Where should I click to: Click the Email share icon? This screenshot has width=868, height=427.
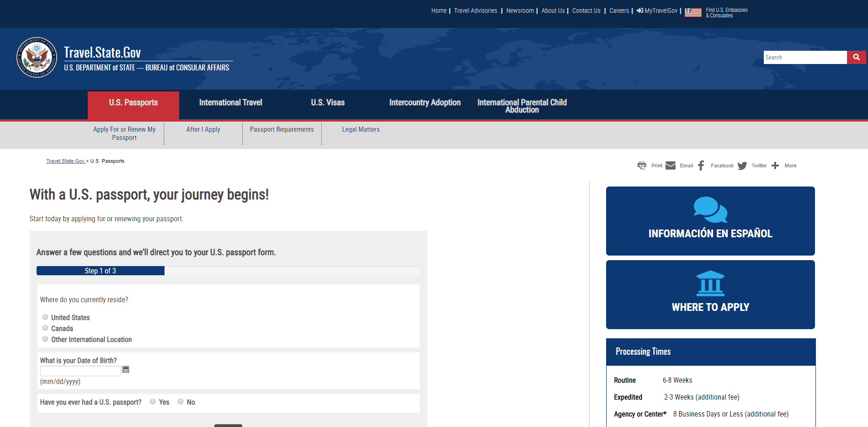pos(671,165)
